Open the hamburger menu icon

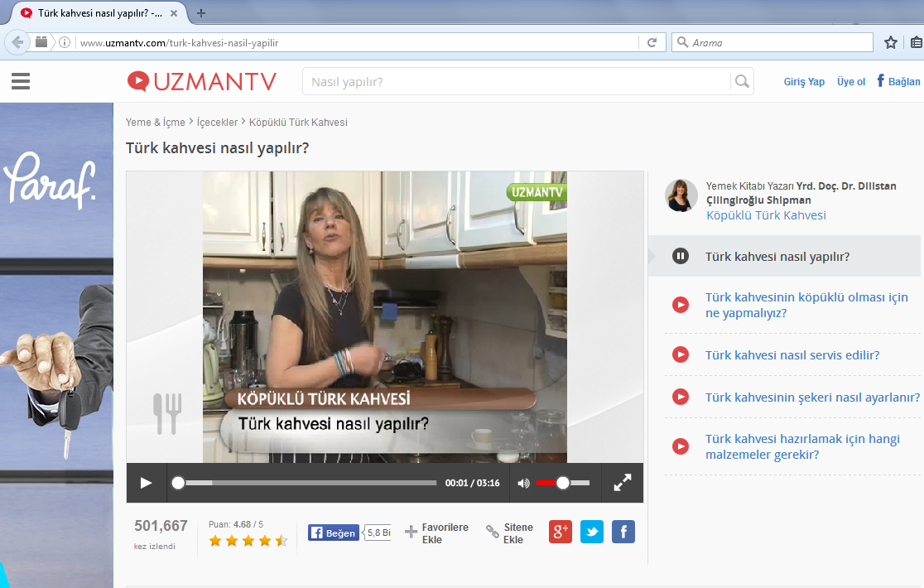[x=21, y=81]
